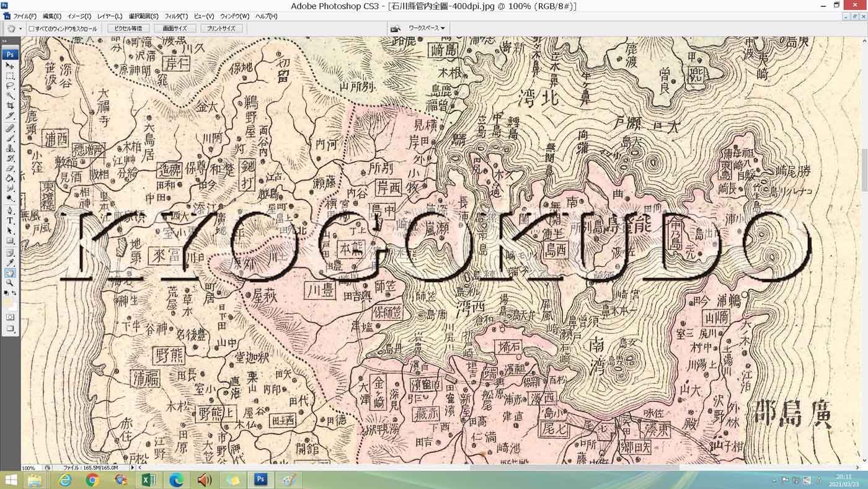Select the Path Selection tool
The width and height of the screenshot is (868, 489).
point(10,230)
